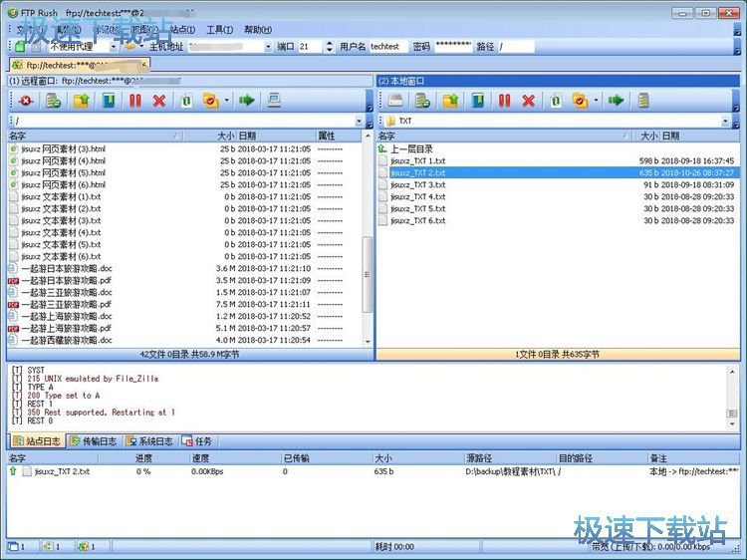Click the remote file list scrollbar thumb

(x=367, y=274)
